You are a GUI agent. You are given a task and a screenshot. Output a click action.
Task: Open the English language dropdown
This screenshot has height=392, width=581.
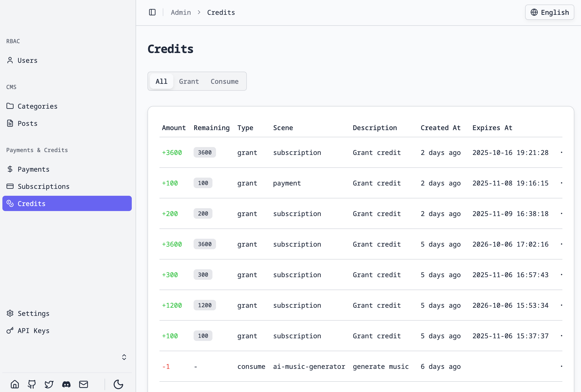coord(549,12)
